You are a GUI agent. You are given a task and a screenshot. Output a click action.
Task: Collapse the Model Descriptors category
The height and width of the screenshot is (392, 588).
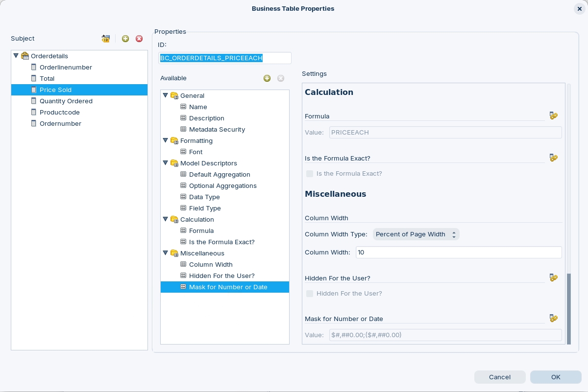coord(166,163)
